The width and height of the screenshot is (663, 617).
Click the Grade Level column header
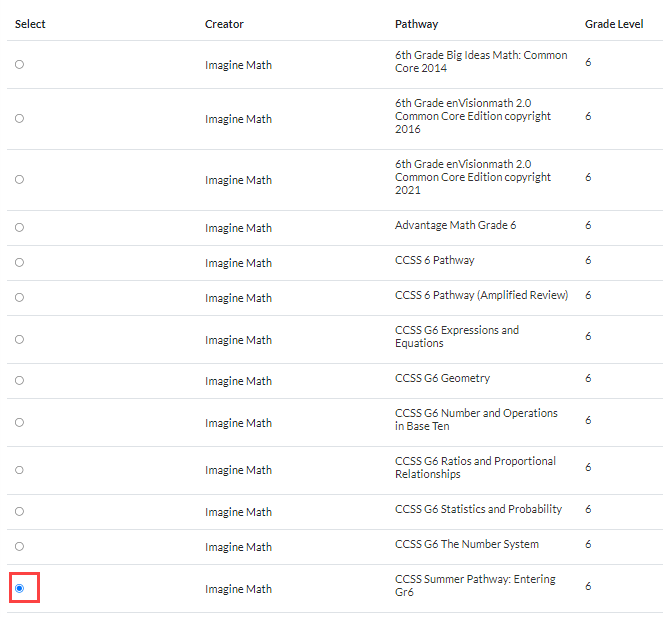(x=614, y=24)
